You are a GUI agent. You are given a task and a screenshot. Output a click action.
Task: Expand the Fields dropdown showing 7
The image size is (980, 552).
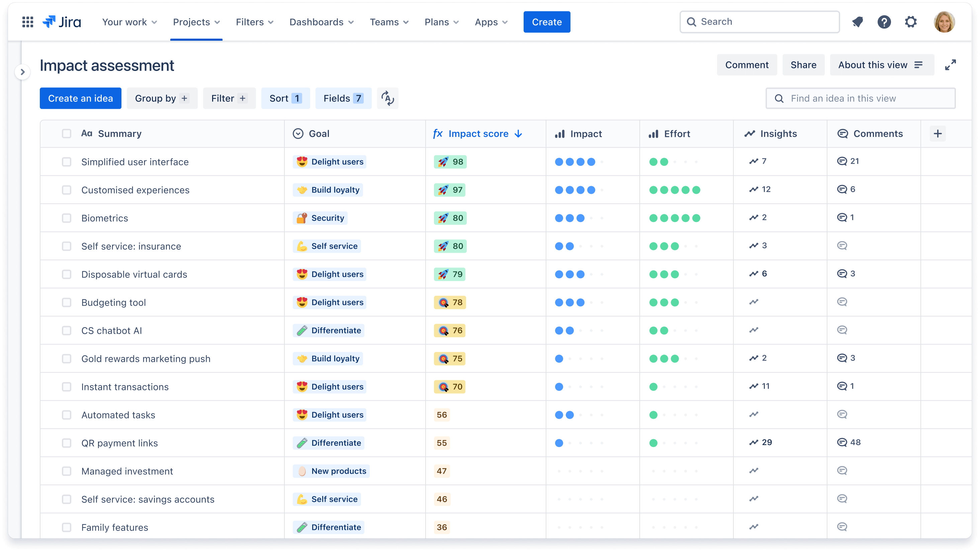[344, 98]
